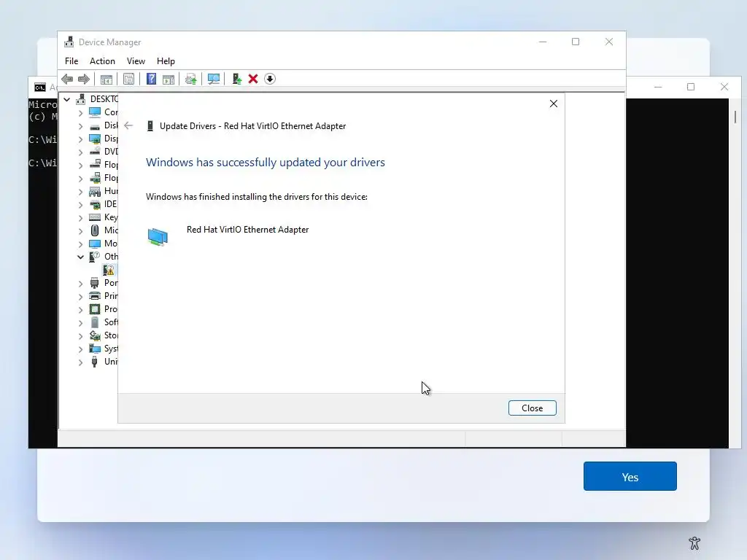The width and height of the screenshot is (747, 560).
Task: Click the keyboard category icon in tree
Action: coord(95,217)
